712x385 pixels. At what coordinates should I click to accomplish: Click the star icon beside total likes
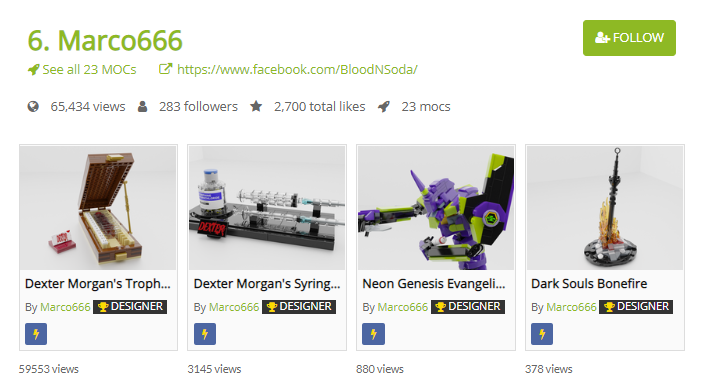tap(256, 107)
